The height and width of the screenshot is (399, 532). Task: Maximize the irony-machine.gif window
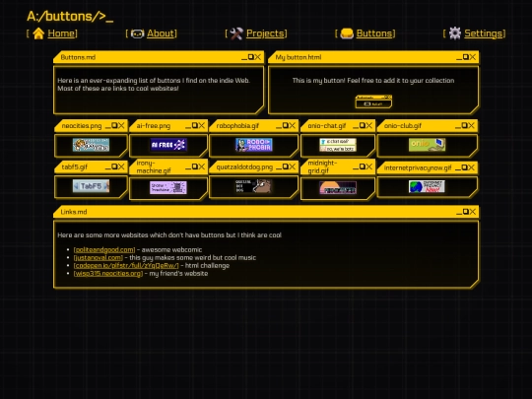[x=195, y=166]
